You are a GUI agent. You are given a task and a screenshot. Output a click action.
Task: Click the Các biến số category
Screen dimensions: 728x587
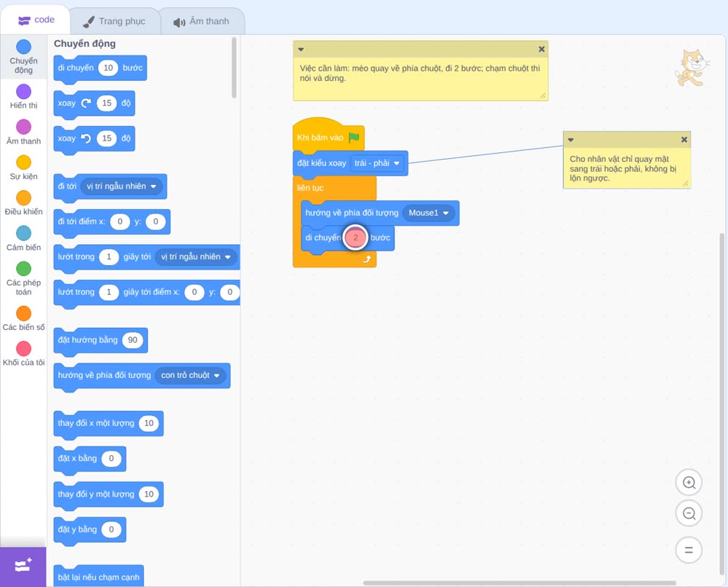24,318
